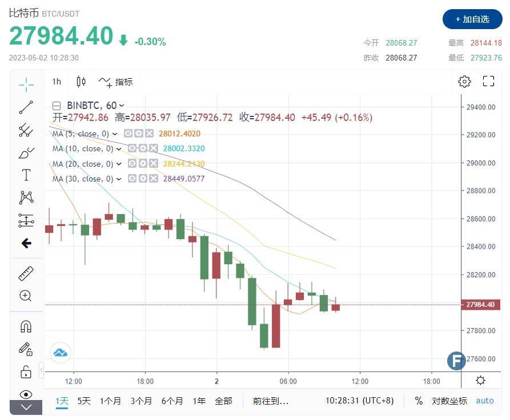510x420 pixels.
Task: Expand MA (10, close, 0) options chevron
Action: [119, 149]
